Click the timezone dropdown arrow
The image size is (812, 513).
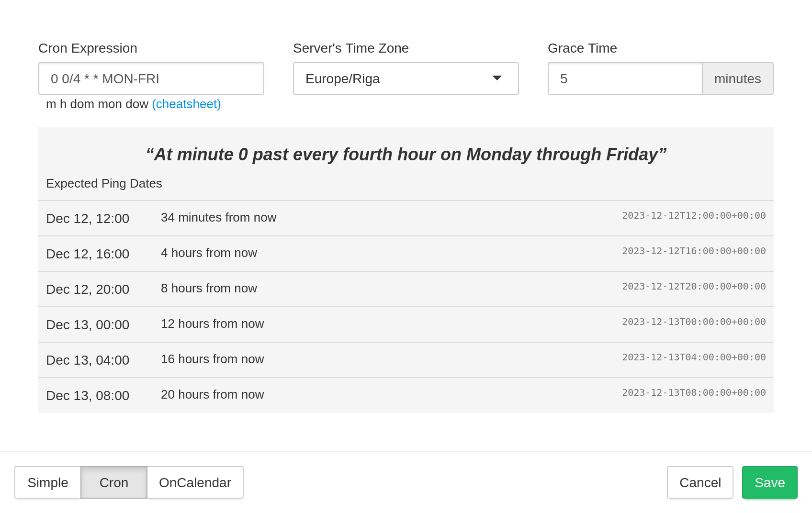(x=497, y=78)
